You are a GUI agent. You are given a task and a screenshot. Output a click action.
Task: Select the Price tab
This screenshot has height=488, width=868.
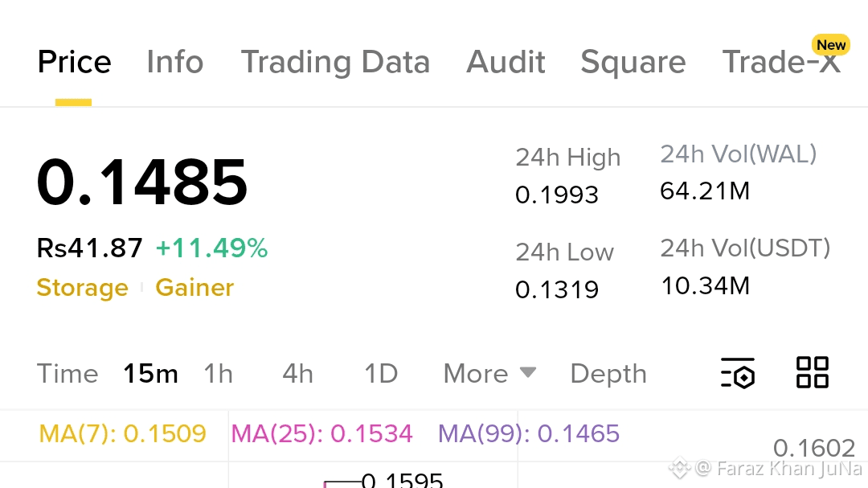click(x=74, y=62)
